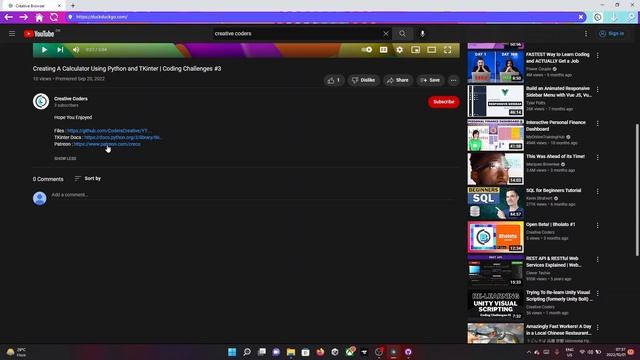Clear the YouTube search query
Image resolution: width=640 pixels, height=360 pixels.
(x=386, y=33)
